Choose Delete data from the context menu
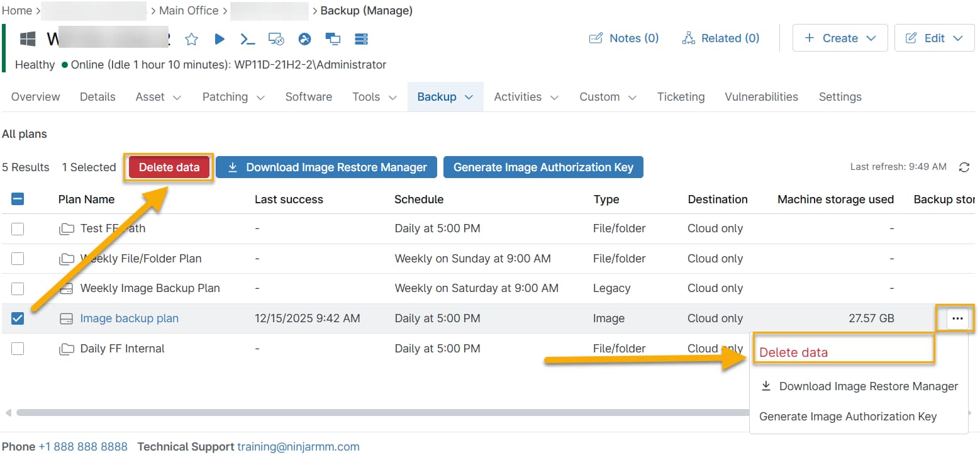Screen dimensions: 980x455 click(x=794, y=352)
